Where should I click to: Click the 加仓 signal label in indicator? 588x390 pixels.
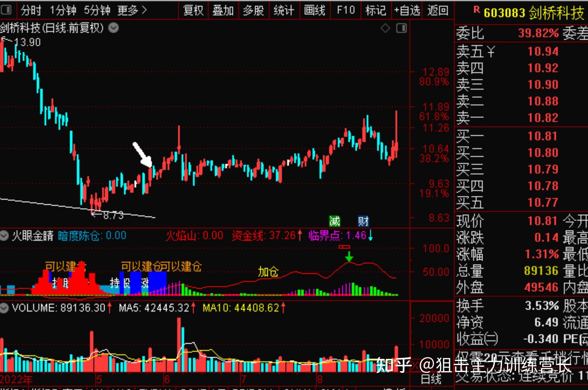[x=268, y=272]
